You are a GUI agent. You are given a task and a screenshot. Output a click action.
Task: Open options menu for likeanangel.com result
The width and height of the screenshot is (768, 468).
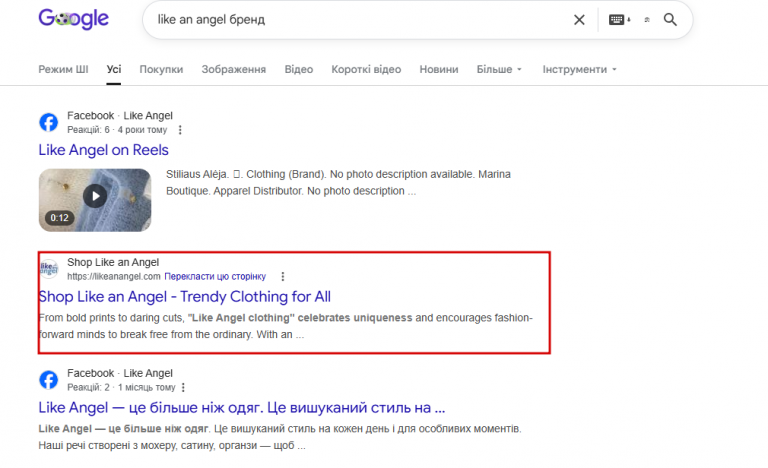[x=283, y=276]
